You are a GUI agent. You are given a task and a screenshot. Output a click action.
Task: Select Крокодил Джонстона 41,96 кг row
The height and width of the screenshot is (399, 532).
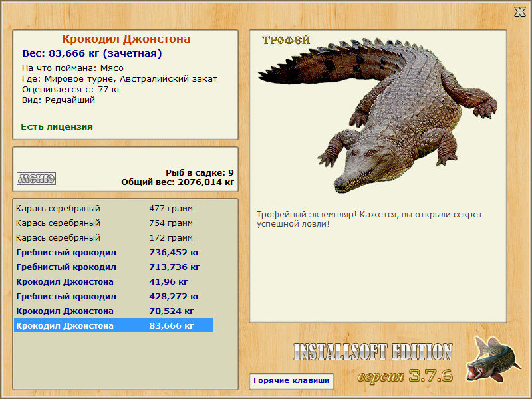tap(114, 281)
